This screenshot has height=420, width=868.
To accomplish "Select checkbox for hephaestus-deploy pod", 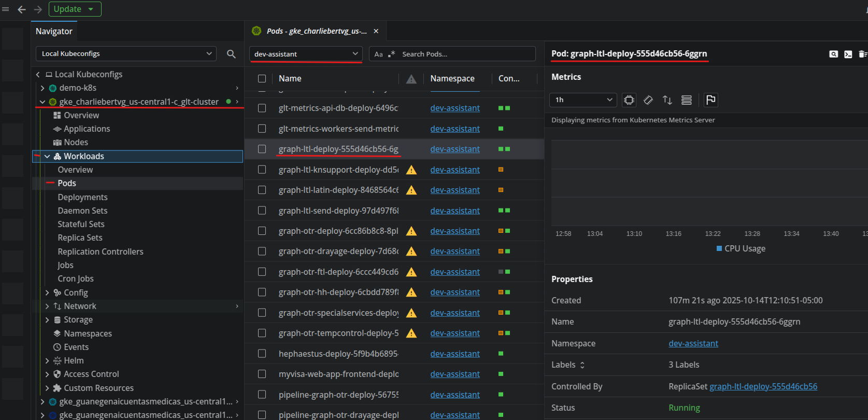I will pyautogui.click(x=262, y=354).
